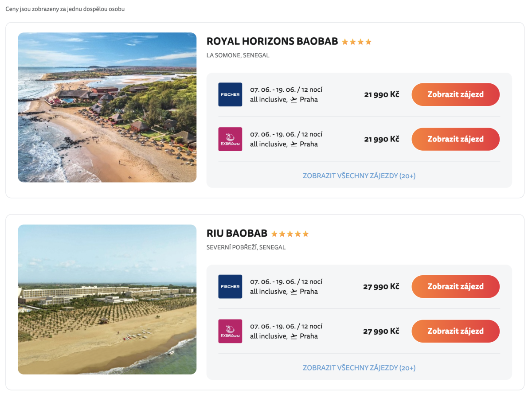Click Fischer logo in Royal Horizons Baobab offer

230,94
